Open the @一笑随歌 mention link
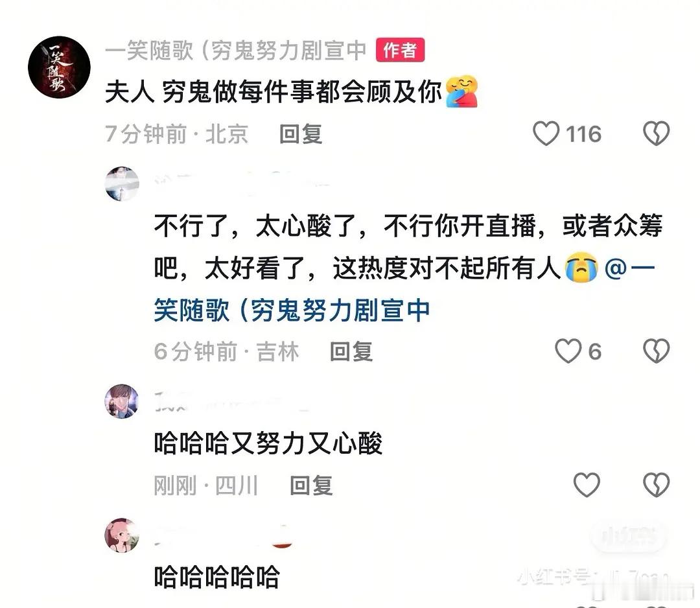The image size is (700, 608). coord(404,289)
